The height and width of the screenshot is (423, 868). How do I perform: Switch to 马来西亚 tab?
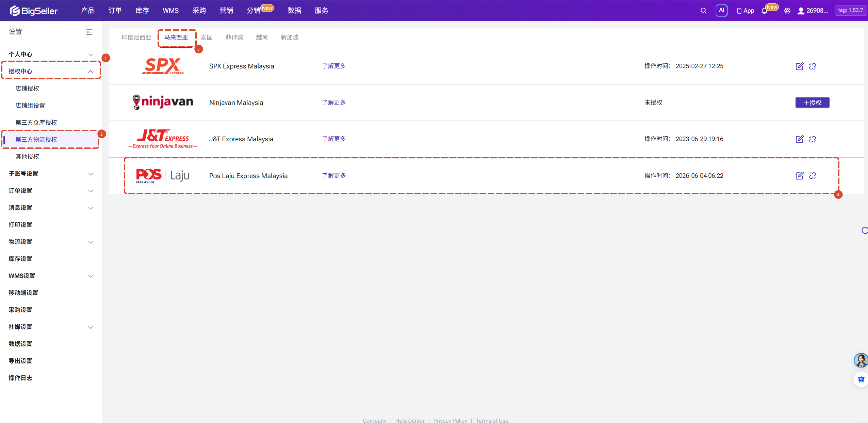coord(176,37)
